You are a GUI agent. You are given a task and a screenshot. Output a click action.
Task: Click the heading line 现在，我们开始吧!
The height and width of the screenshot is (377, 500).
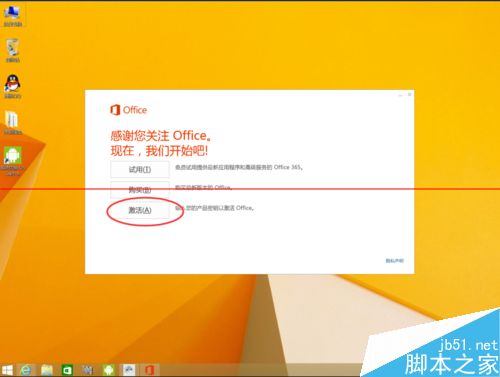point(159,151)
